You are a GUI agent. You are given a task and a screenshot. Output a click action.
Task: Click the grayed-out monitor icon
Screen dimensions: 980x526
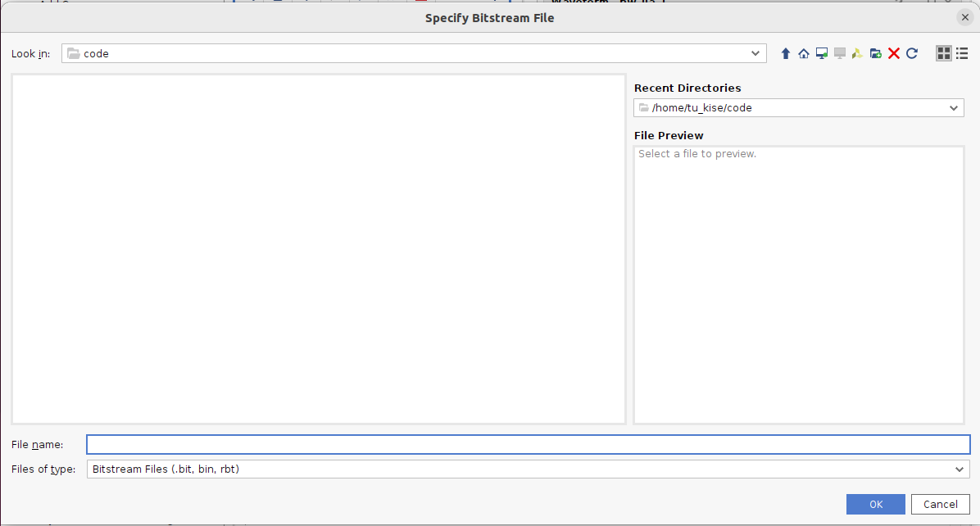pyautogui.click(x=840, y=53)
